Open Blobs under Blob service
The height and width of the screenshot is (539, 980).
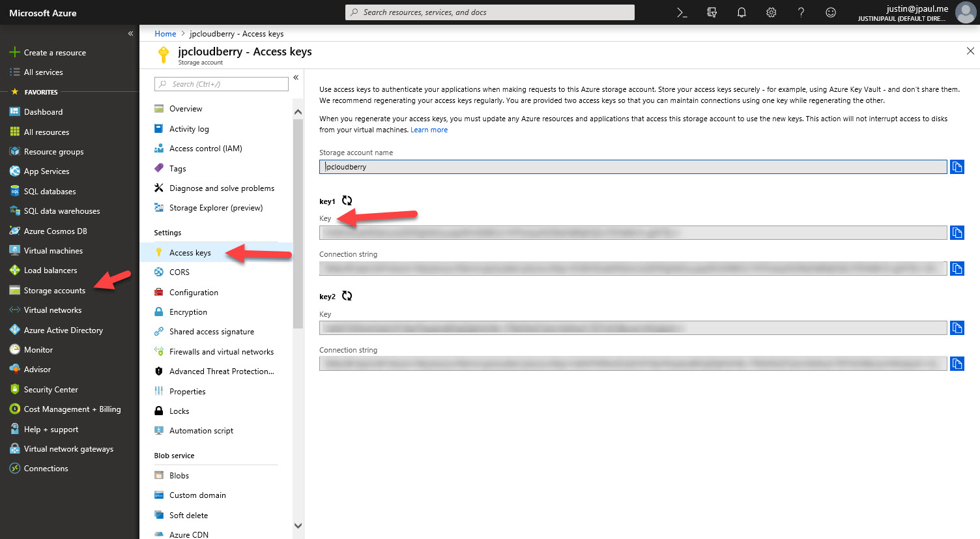179,476
